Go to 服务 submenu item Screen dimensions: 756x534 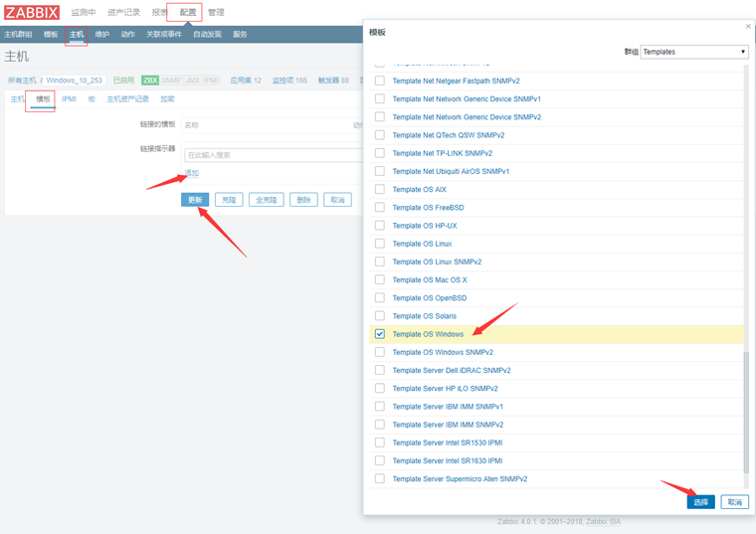pos(240,34)
